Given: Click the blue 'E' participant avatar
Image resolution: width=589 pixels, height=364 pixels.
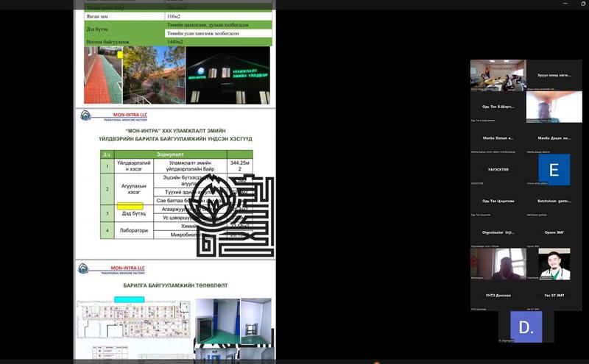Looking at the screenshot, I should pyautogui.click(x=554, y=170).
